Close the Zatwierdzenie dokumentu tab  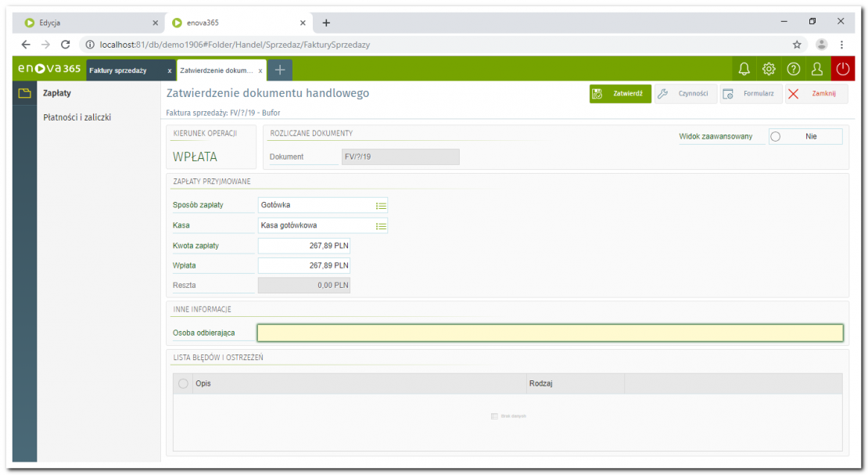pyautogui.click(x=260, y=70)
